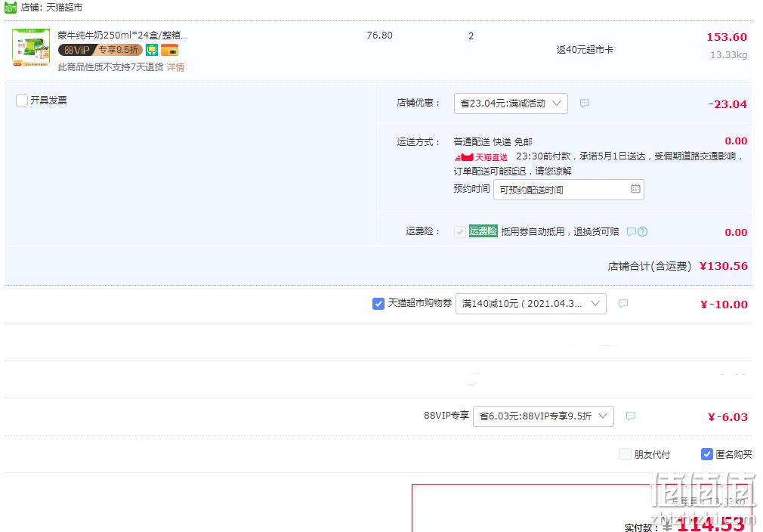The width and height of the screenshot is (763, 532).
Task: Click the 返40元超市卡 promotion text
Action: [x=585, y=50]
